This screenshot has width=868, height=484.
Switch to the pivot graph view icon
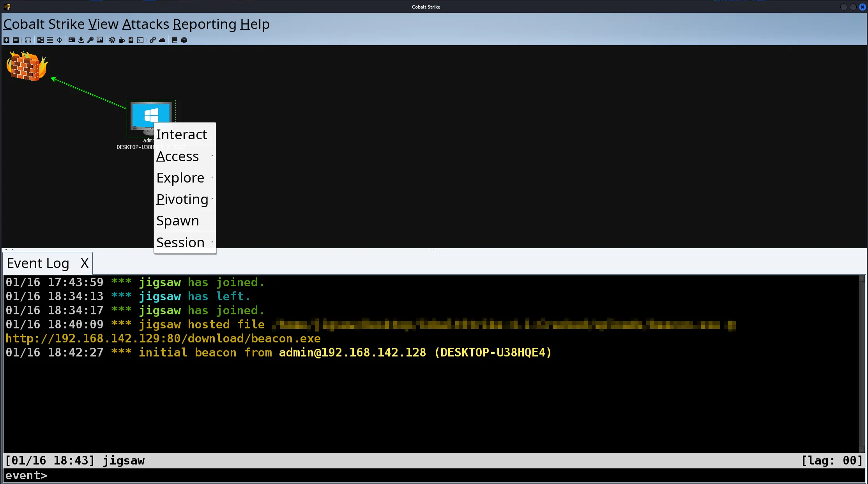click(41, 40)
